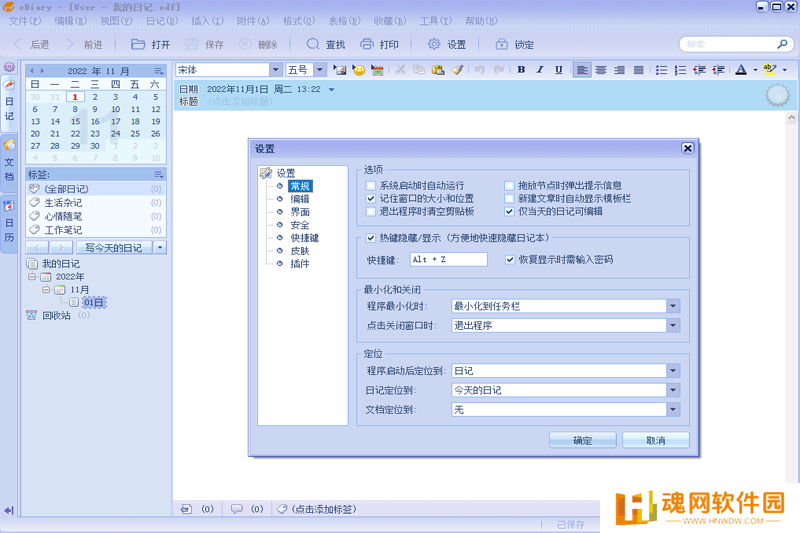Open comments icon in bottom bar

(236, 509)
